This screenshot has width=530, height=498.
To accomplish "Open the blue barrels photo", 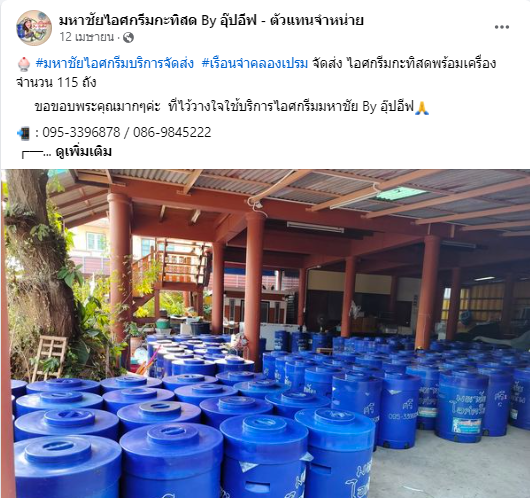I will click(x=265, y=333).
